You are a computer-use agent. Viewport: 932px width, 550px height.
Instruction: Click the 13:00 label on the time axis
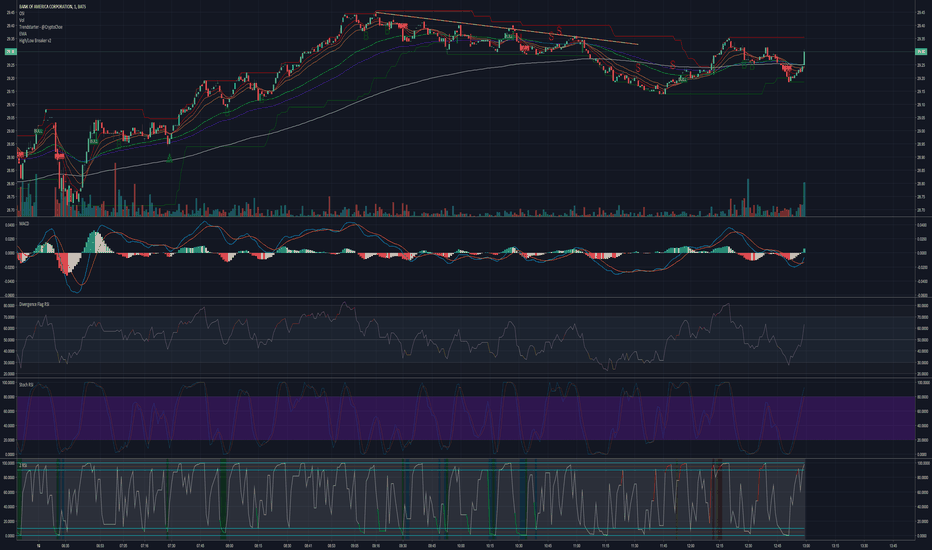(806, 545)
